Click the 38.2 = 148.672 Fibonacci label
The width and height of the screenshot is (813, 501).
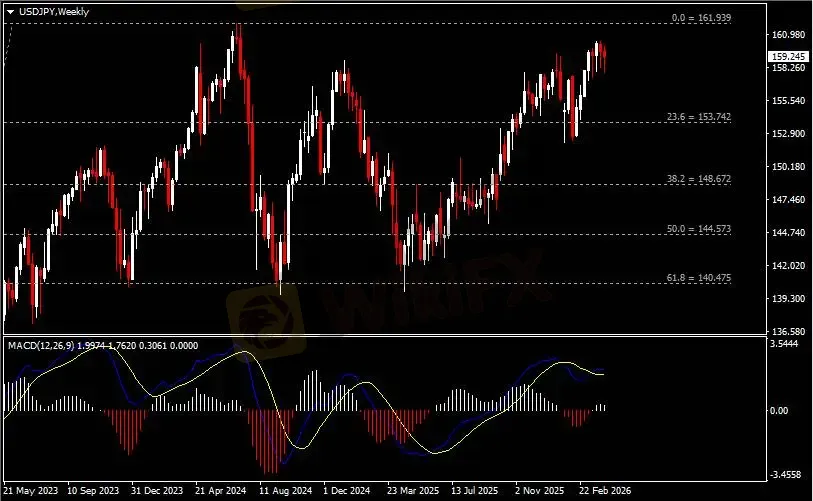click(699, 179)
